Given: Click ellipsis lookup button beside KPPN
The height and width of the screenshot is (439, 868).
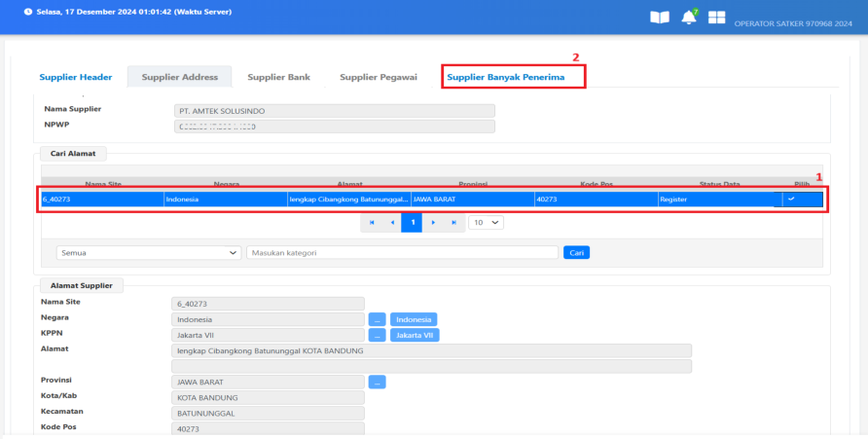Looking at the screenshot, I should click(377, 336).
